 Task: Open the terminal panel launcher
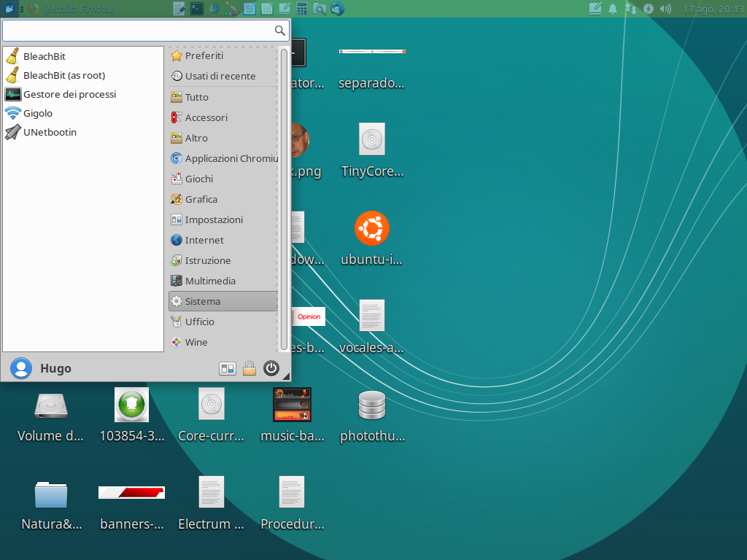click(x=197, y=9)
